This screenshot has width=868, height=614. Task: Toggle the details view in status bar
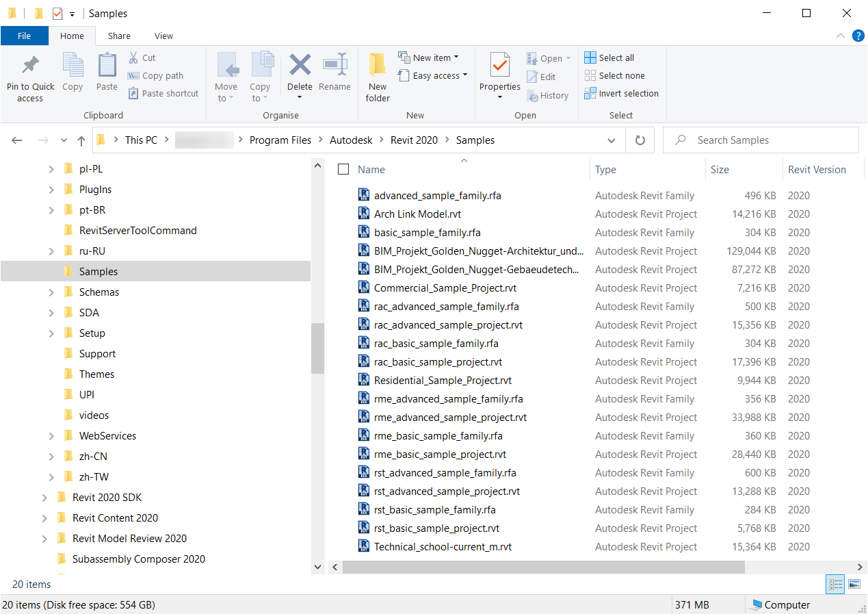pos(835,584)
